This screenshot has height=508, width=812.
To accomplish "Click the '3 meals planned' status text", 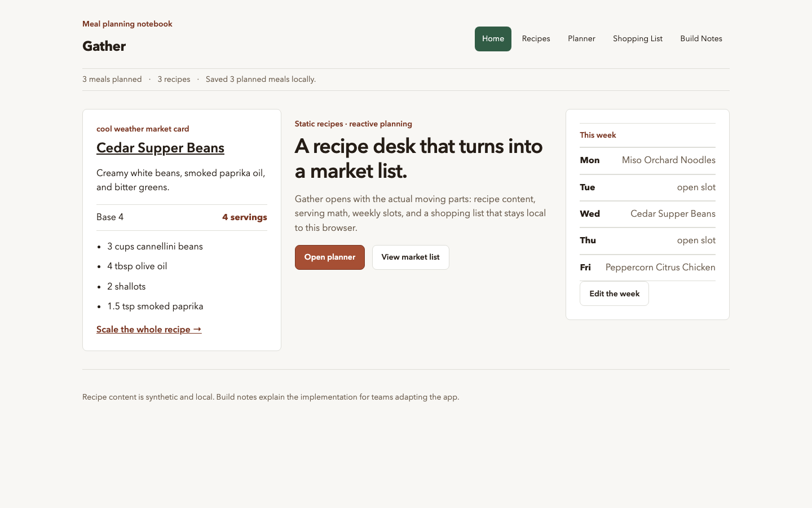I will tap(112, 80).
